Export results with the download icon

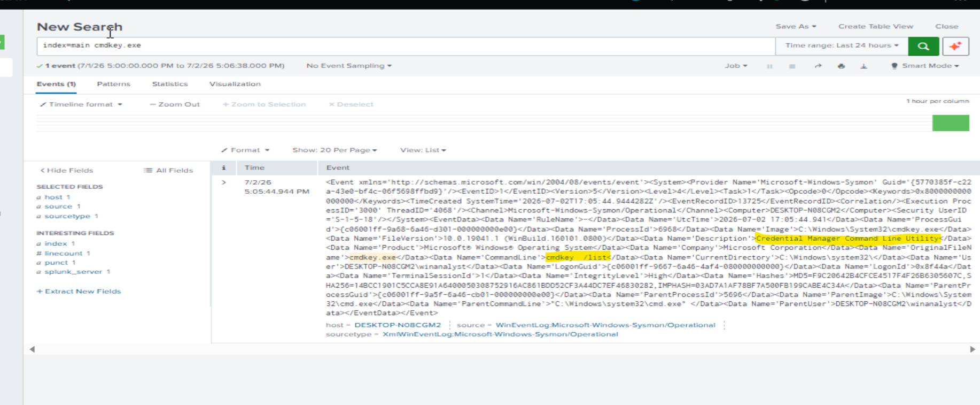click(x=864, y=66)
